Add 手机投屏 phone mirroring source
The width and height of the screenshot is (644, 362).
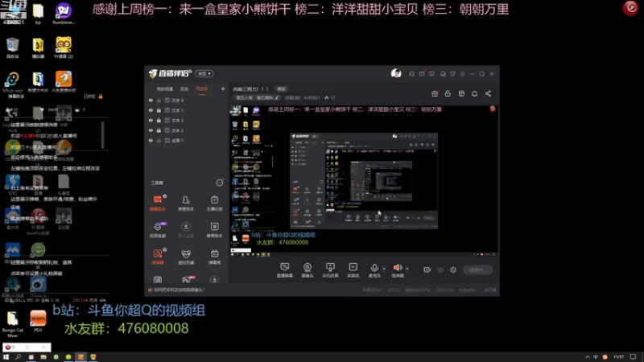(x=330, y=270)
